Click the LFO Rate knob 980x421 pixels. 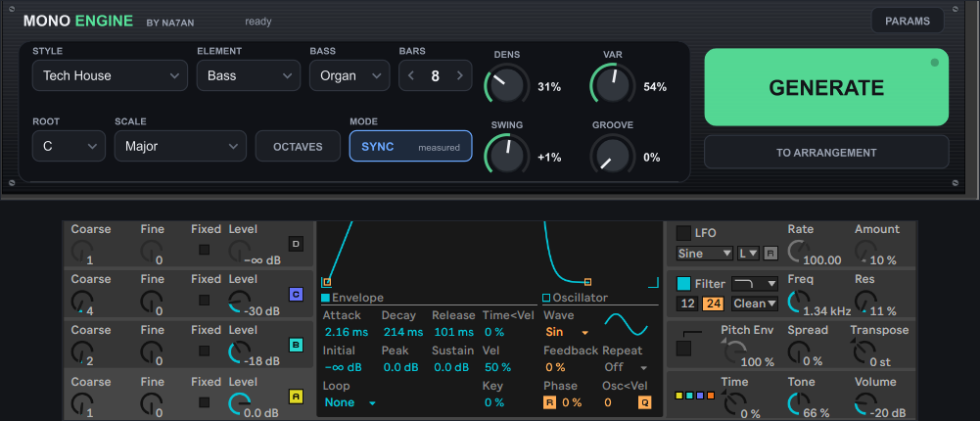pos(798,252)
